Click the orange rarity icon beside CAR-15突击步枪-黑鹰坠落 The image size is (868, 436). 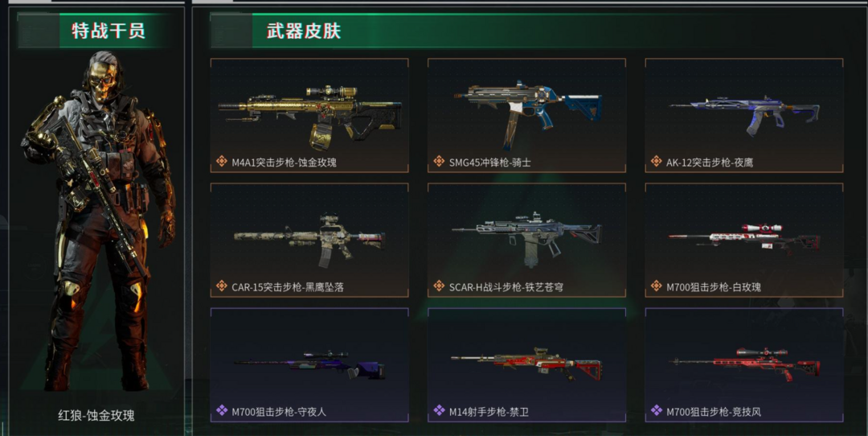point(222,286)
